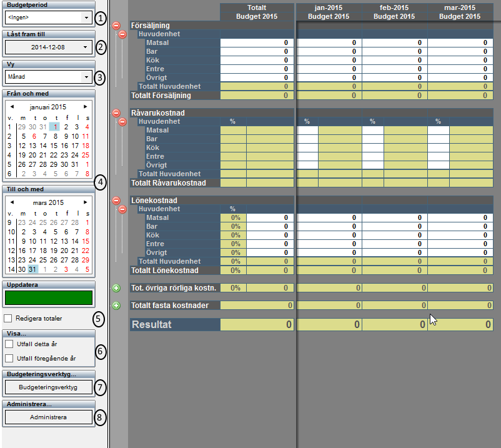
Task: Go to next month in Till och med calendar
Action: point(86,202)
